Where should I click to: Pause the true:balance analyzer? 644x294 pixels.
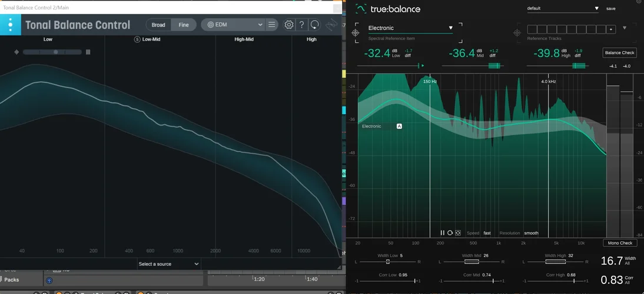click(x=442, y=233)
